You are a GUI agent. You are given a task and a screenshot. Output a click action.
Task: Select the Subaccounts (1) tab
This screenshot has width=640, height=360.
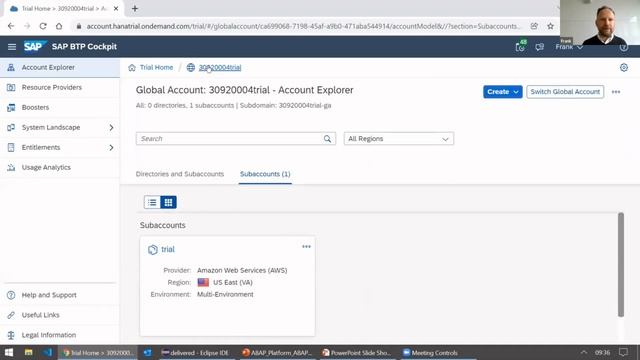pos(265,174)
